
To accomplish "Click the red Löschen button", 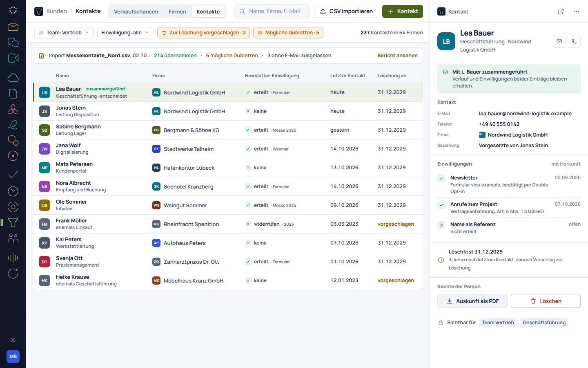I will [x=546, y=301].
